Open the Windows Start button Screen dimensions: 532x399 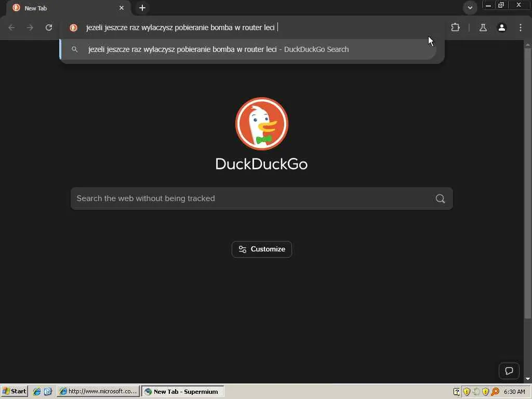coord(14,392)
